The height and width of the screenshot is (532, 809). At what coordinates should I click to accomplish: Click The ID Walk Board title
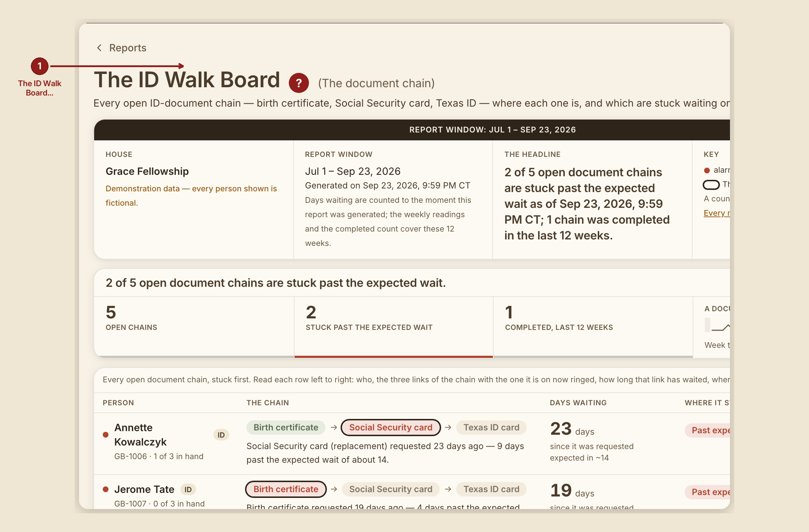187,79
